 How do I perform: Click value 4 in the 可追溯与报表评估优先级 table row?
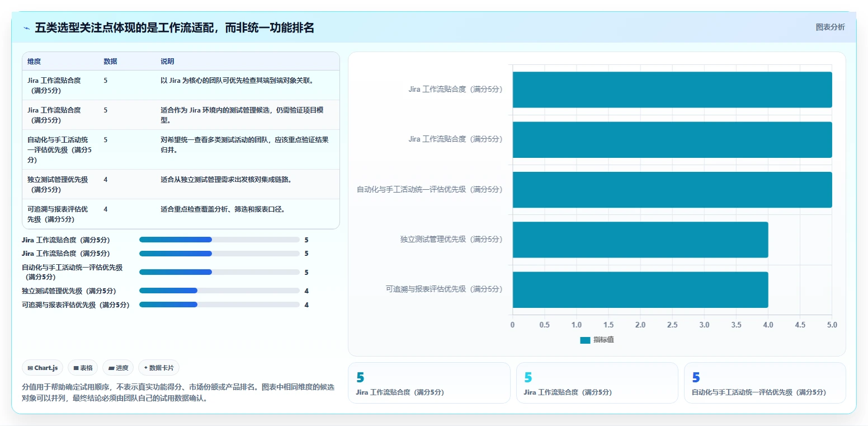[106, 209]
